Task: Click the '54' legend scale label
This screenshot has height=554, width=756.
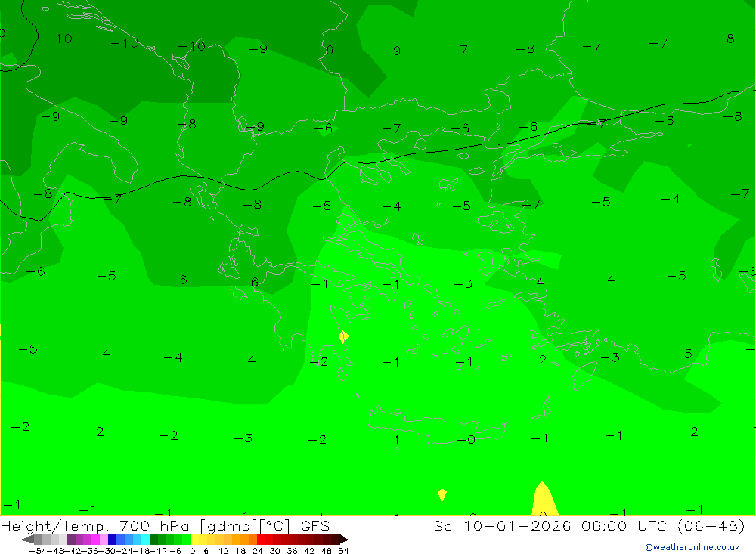Action: click(343, 551)
